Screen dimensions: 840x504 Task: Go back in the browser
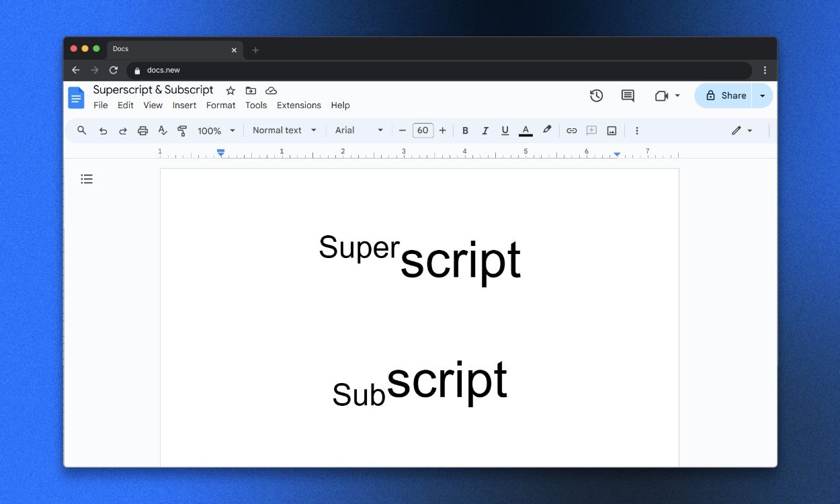pos(75,70)
